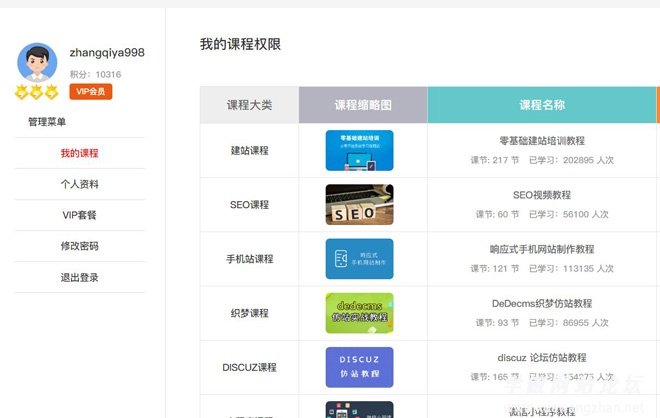
Task: Open the SEO course thumbnail image
Action: point(359,204)
